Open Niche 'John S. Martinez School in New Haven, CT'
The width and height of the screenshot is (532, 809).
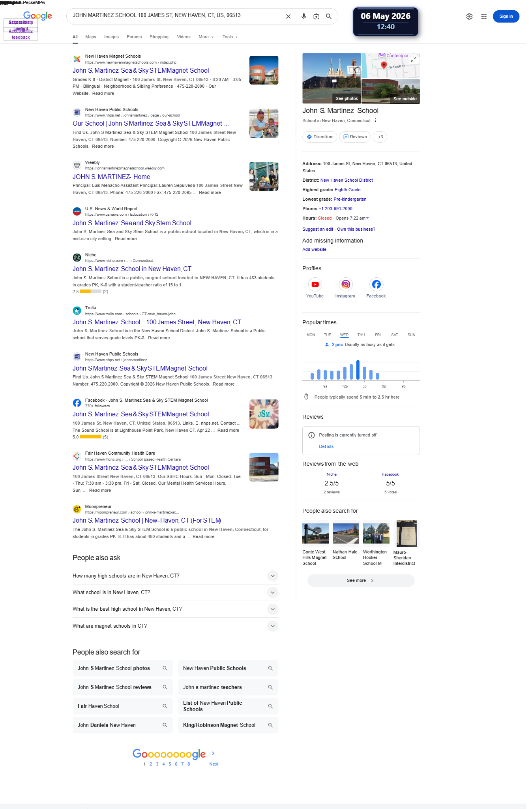click(132, 269)
